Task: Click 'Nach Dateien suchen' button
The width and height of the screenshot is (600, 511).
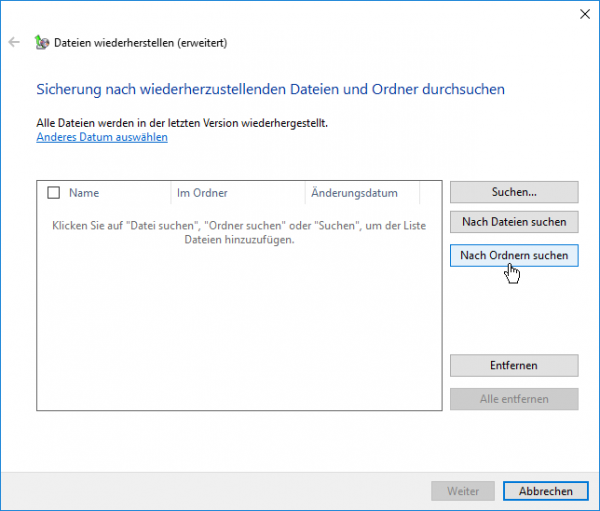Action: pos(514,222)
